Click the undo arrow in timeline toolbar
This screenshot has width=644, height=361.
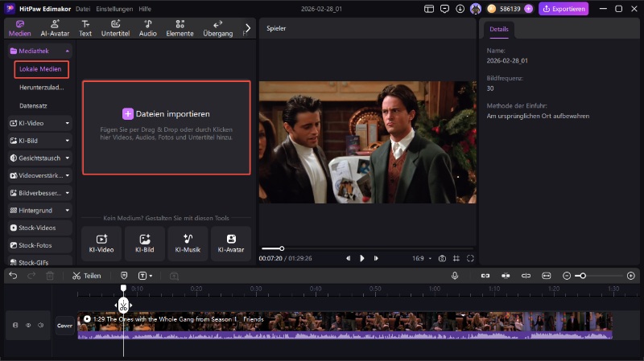(13, 276)
